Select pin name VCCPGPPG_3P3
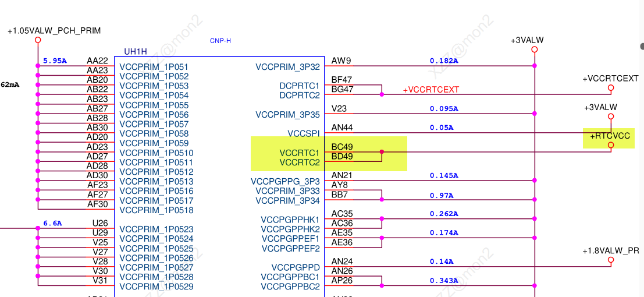The height and width of the screenshot is (297, 644). pos(285,182)
